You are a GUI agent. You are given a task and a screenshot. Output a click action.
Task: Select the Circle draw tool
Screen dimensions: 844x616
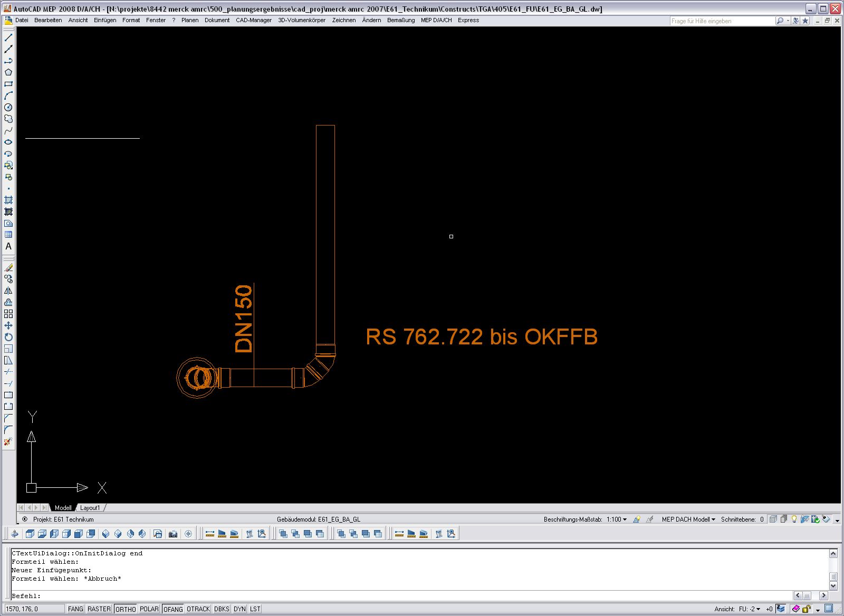(8, 107)
